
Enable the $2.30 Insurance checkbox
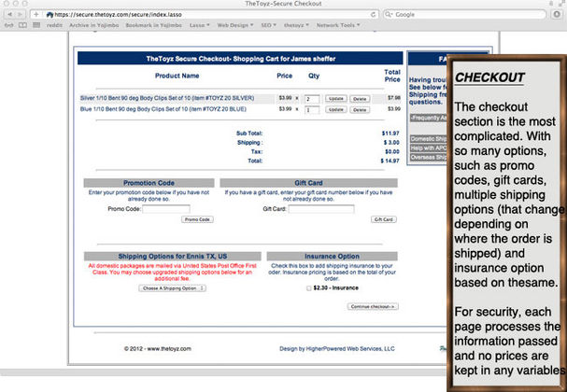309,288
